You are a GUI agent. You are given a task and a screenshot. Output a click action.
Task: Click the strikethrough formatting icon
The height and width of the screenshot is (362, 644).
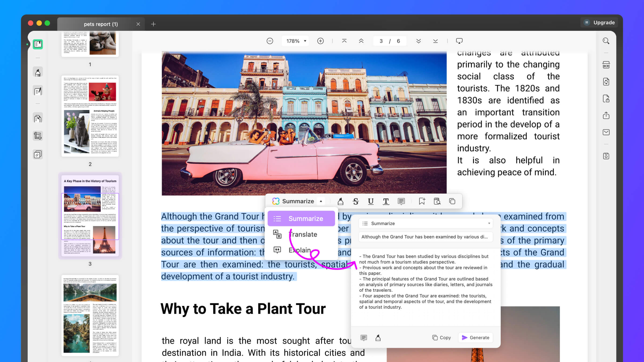(356, 201)
